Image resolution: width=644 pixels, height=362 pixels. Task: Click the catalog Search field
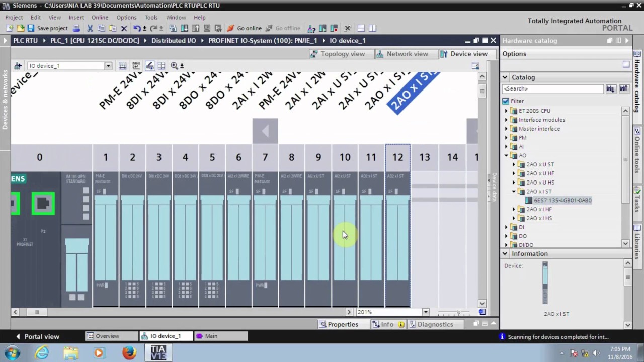pyautogui.click(x=552, y=88)
